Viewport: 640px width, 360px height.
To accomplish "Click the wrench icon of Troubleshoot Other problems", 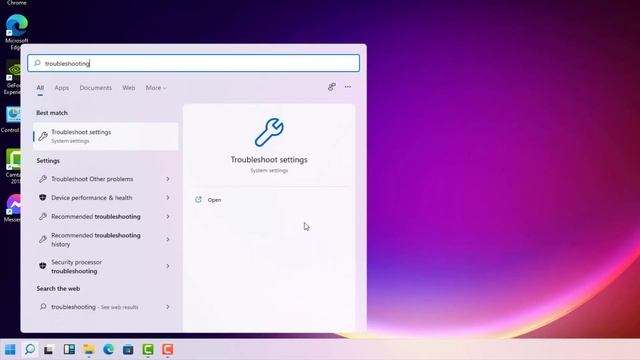I will pos(42,179).
